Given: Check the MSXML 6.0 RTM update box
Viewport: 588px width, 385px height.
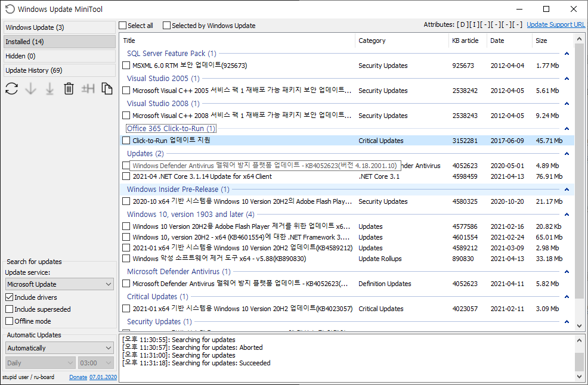Looking at the screenshot, I should point(126,66).
